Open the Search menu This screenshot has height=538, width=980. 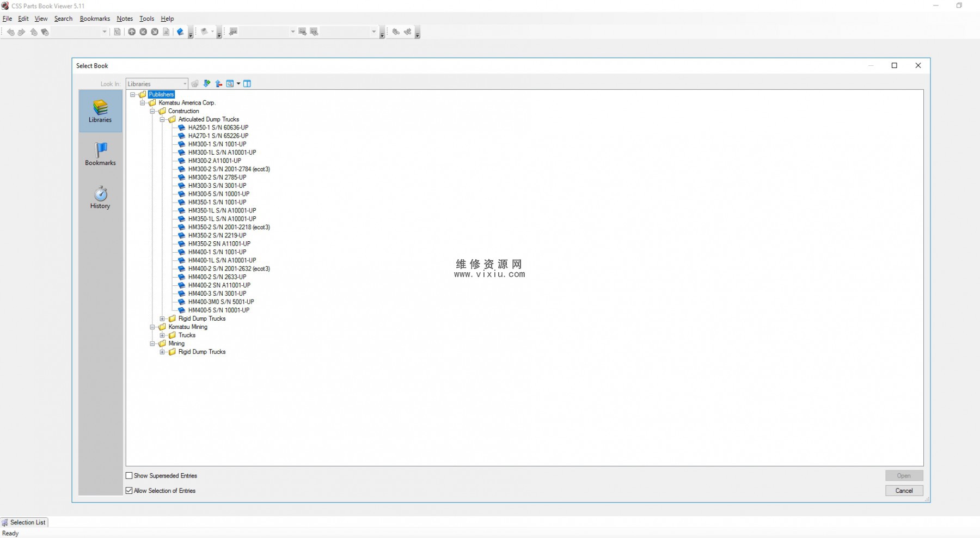[63, 19]
